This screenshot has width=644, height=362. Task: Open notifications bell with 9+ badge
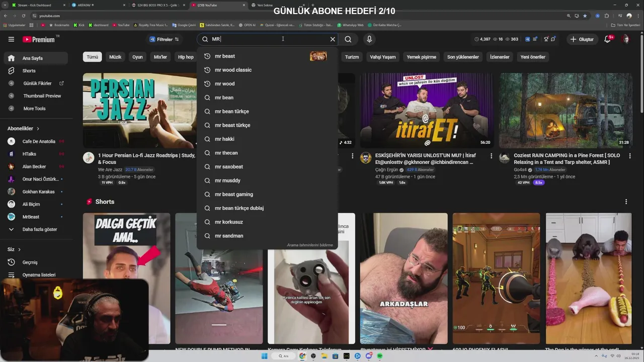(608, 39)
